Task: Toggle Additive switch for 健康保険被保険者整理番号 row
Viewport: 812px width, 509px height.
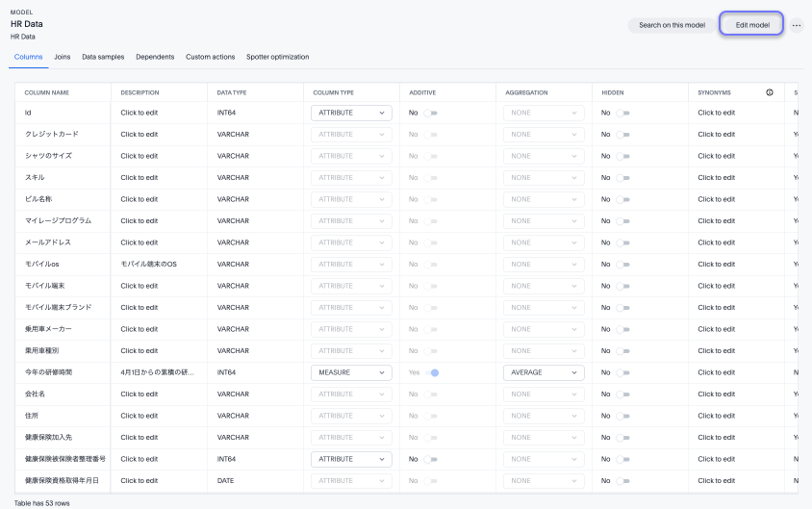Action: click(x=431, y=459)
